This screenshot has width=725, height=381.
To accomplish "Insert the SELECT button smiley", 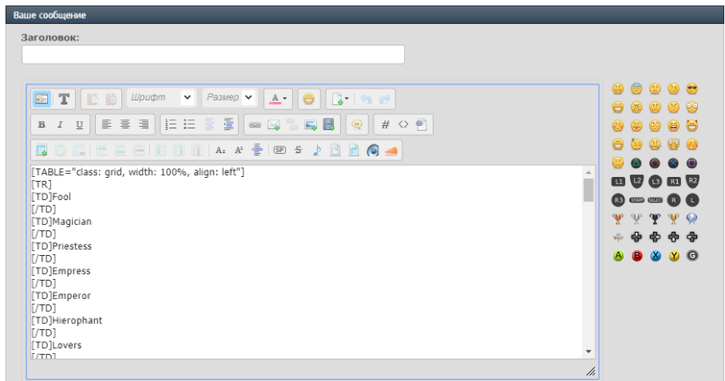I will [x=655, y=200].
